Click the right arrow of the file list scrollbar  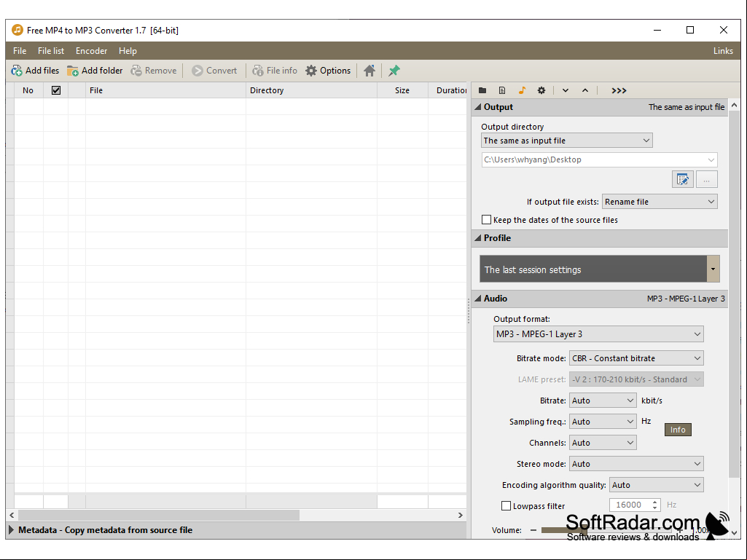[x=460, y=516]
